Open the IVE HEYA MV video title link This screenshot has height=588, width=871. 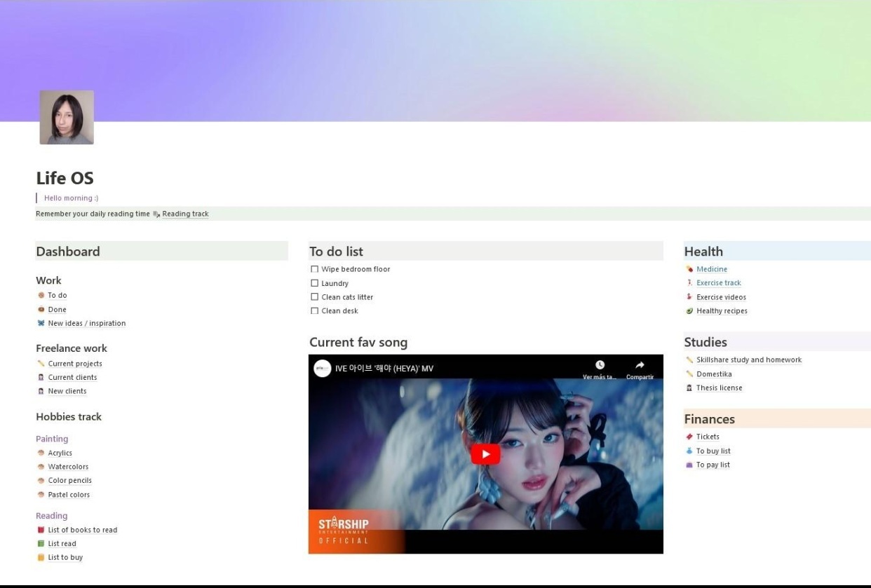(384, 369)
